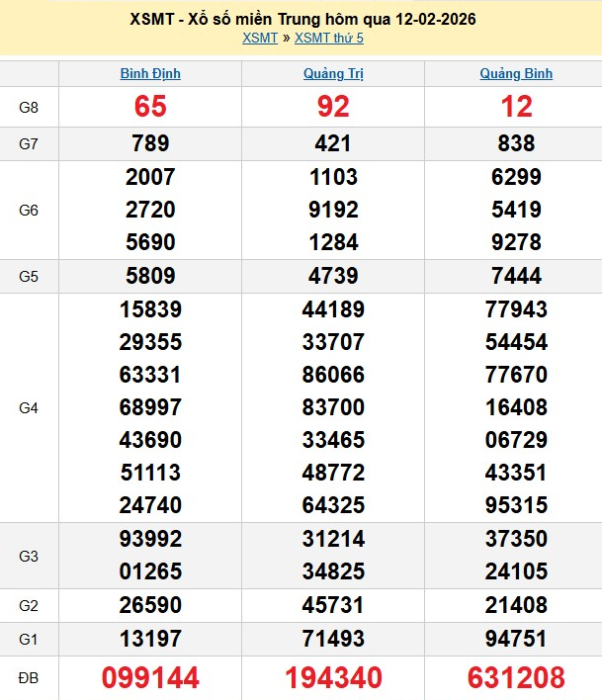
Task: Open the XSMT thứ 5 link
Action: [329, 38]
